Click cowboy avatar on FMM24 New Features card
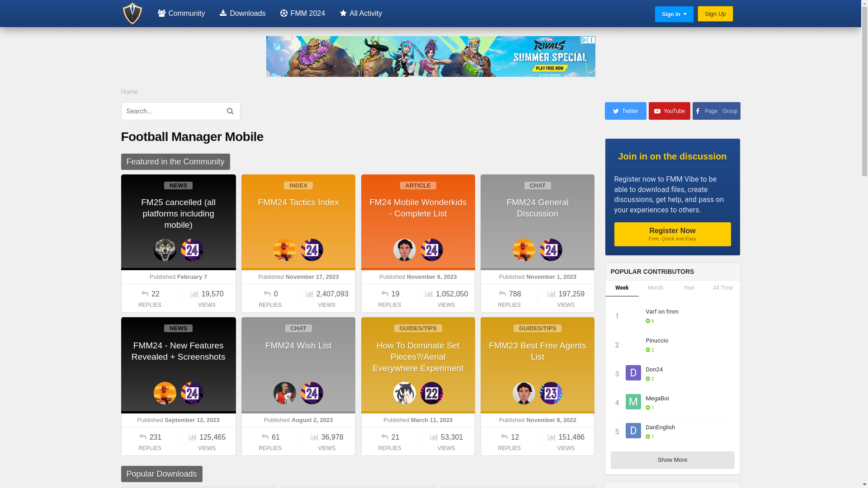868x488 pixels. coord(165,393)
